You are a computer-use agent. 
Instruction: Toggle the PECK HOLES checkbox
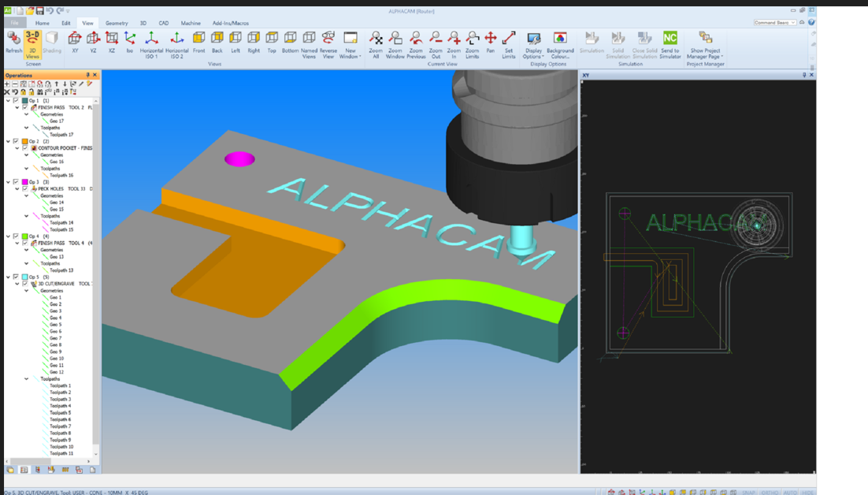pos(25,189)
